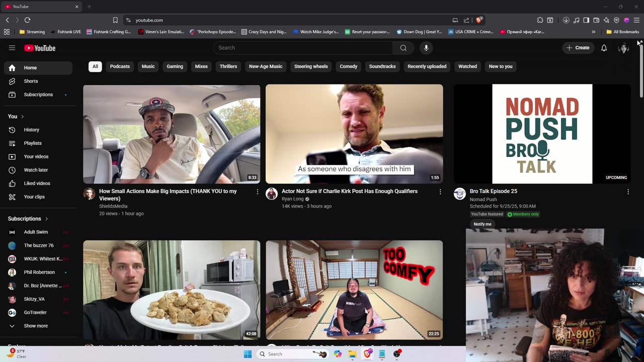Open Ryan Long channel link
644x362 pixels.
coord(292,199)
